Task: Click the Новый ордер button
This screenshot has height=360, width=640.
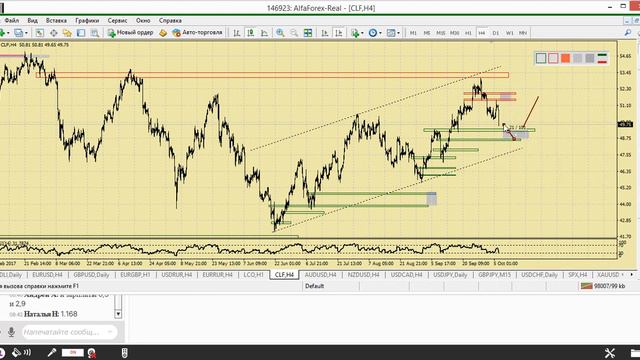Action: click(131, 33)
